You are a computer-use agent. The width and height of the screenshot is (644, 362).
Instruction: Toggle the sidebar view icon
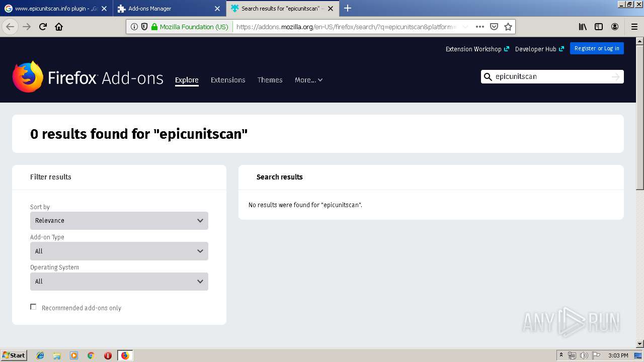point(599,27)
